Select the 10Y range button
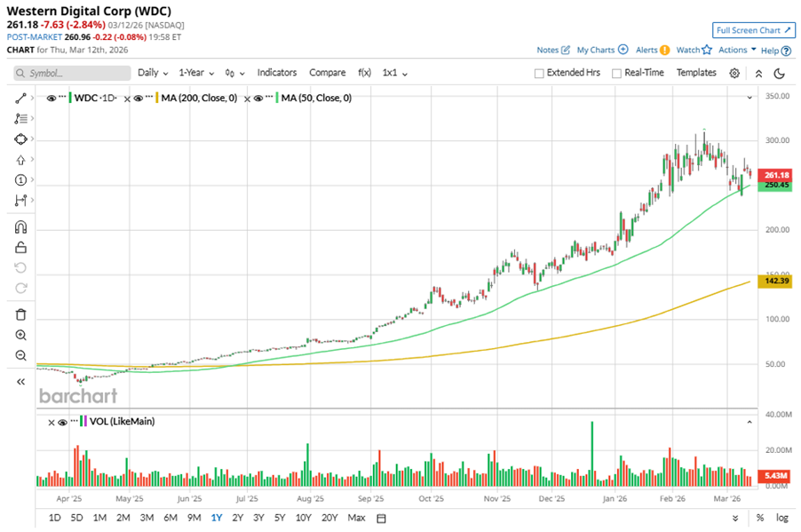The width and height of the screenshot is (801, 532). click(x=304, y=518)
